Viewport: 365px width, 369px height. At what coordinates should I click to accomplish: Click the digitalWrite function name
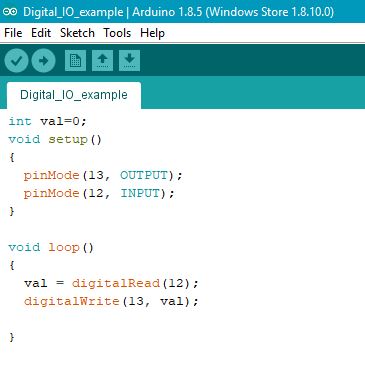(x=72, y=302)
